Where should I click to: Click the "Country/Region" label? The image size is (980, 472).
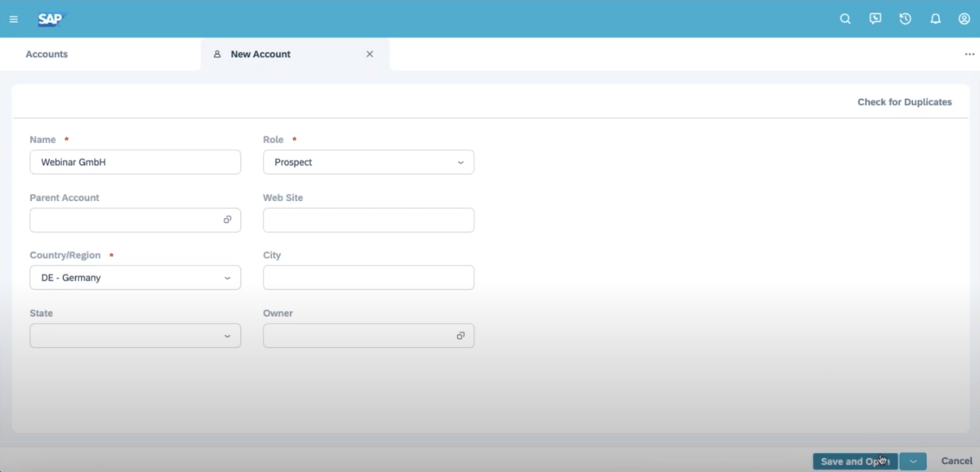point(65,256)
